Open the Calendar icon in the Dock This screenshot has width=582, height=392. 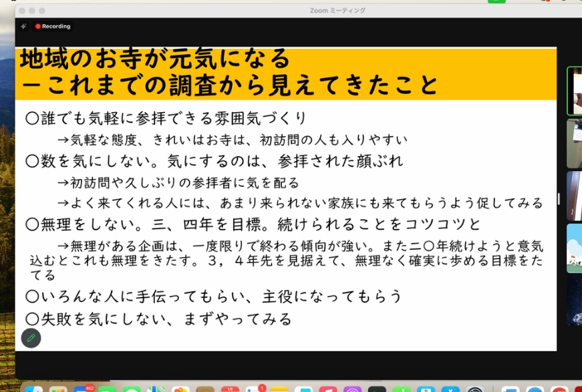(229, 389)
